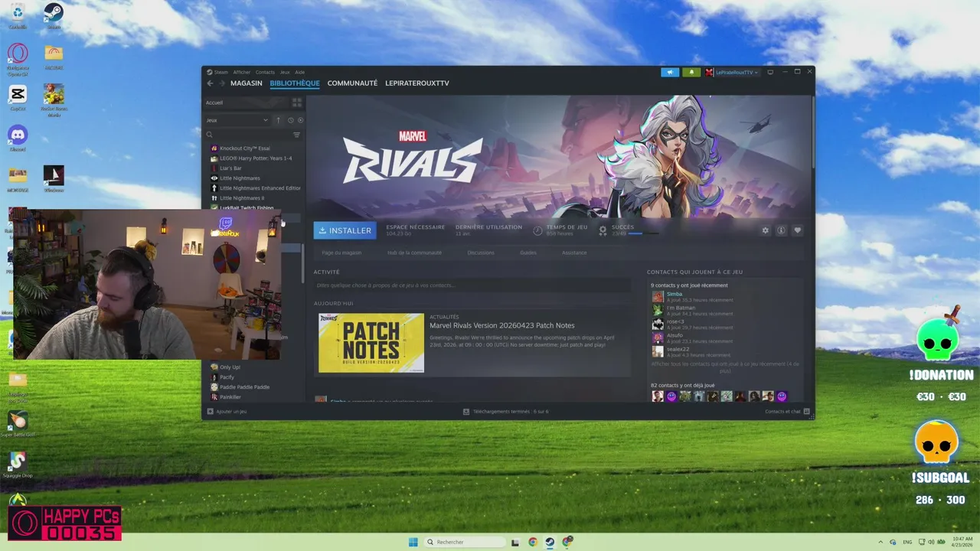
Task: Open Page du magasin link
Action: click(x=341, y=253)
